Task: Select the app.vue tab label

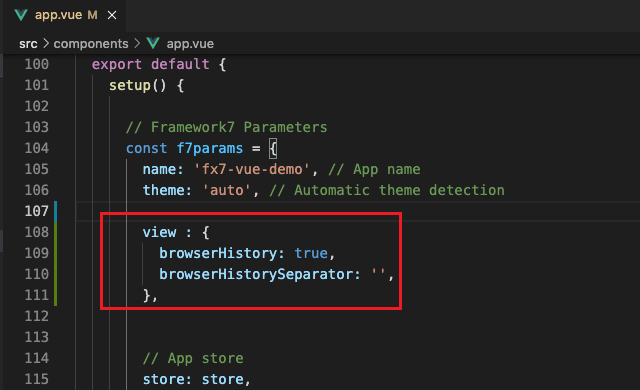Action: point(58,15)
